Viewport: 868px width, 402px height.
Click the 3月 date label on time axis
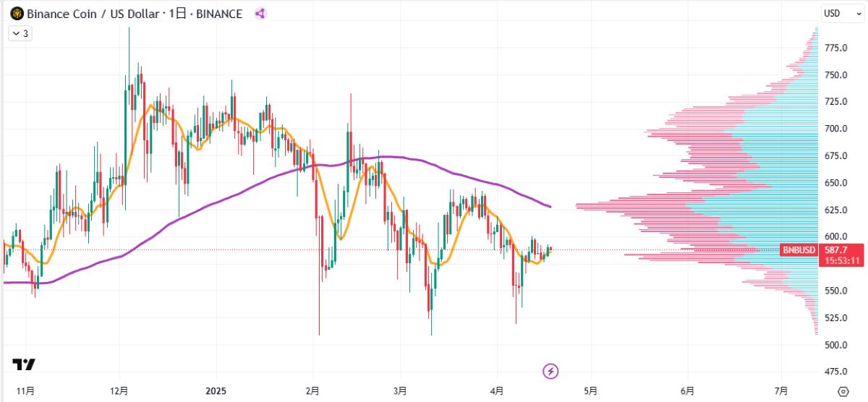(400, 390)
